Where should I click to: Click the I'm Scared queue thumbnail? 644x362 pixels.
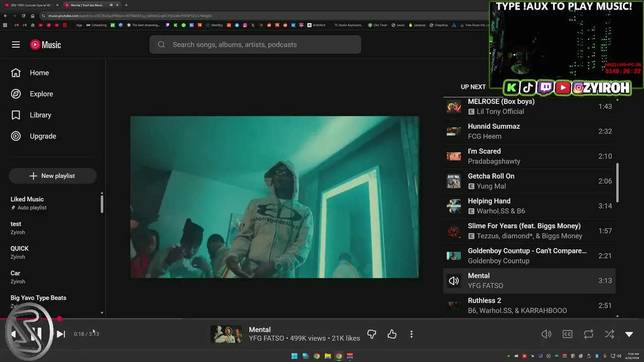coord(454,156)
